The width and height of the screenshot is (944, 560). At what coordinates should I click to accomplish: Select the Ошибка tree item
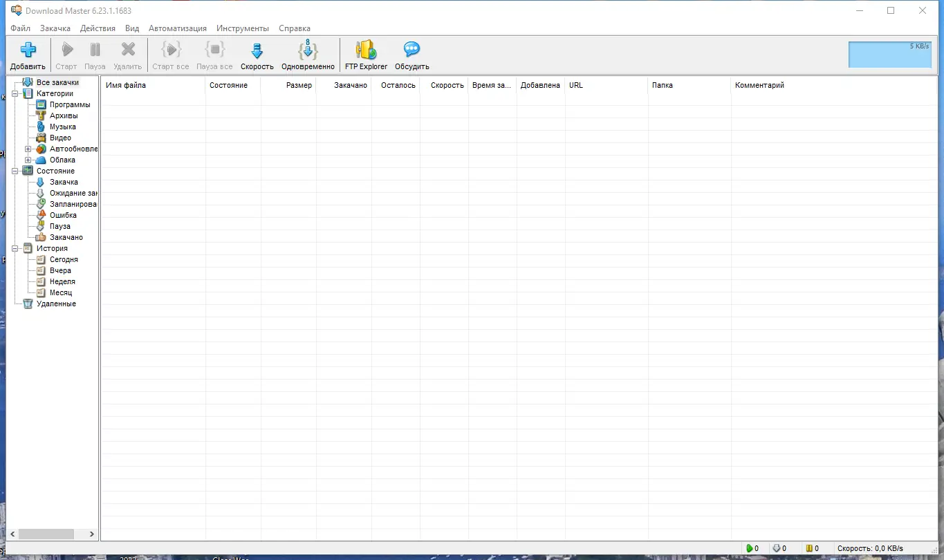tap(63, 215)
